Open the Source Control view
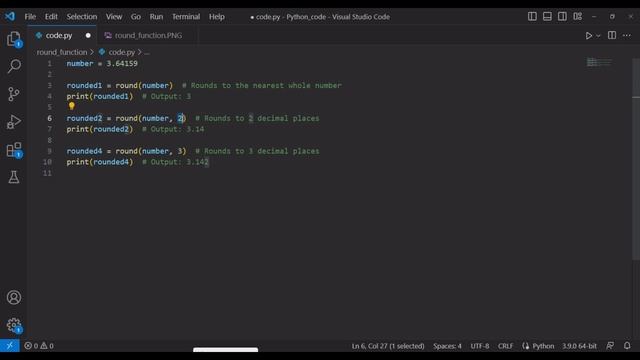This screenshot has width=640, height=360. (14, 94)
